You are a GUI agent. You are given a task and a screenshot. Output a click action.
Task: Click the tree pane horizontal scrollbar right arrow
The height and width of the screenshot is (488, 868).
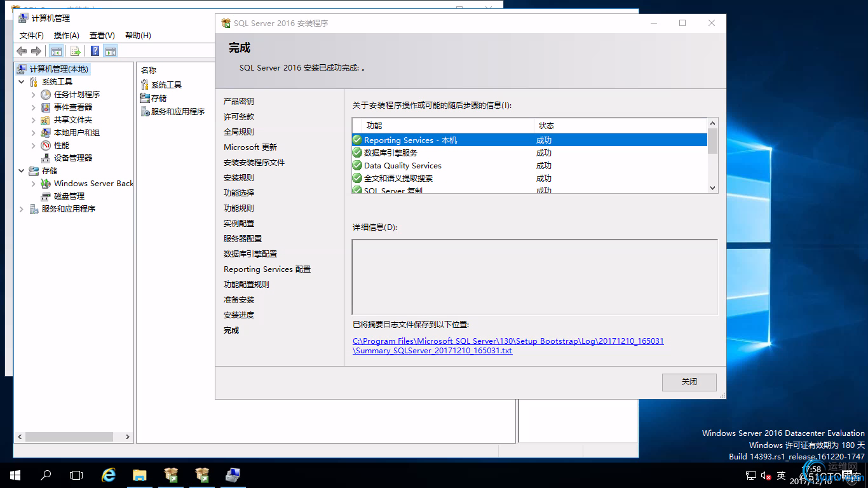(x=128, y=437)
